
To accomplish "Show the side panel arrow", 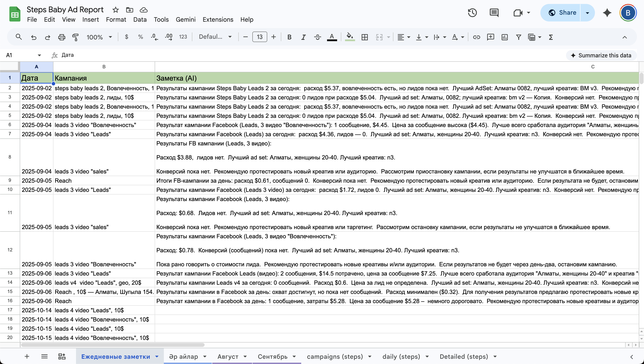I will click(x=632, y=357).
